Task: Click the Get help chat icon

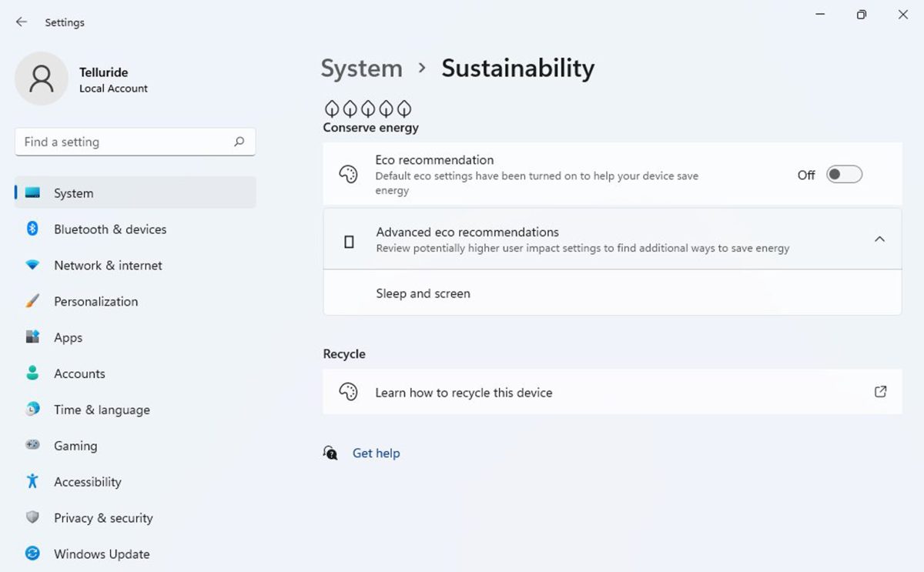Action: point(330,453)
